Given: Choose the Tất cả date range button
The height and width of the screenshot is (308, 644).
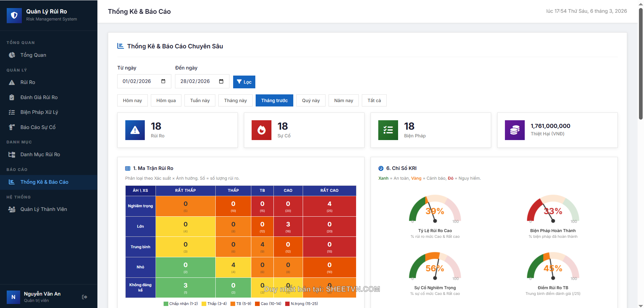Looking at the screenshot, I should pos(374,100).
